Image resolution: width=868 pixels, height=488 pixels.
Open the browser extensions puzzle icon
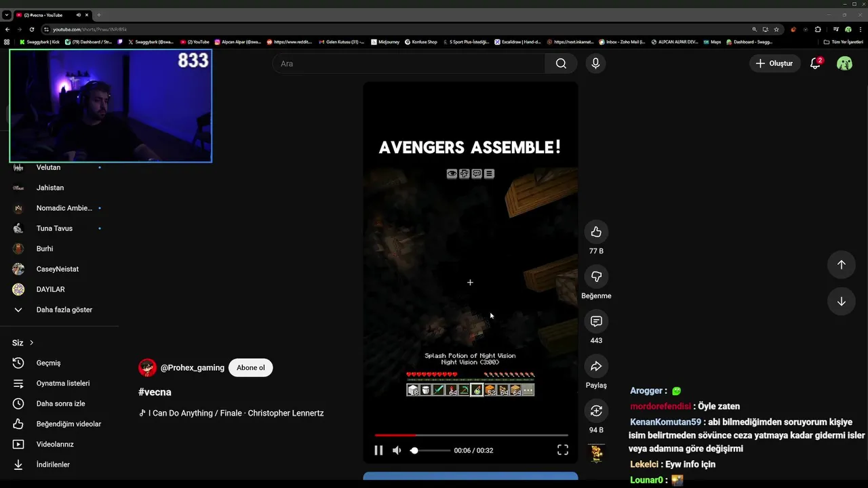(x=818, y=29)
